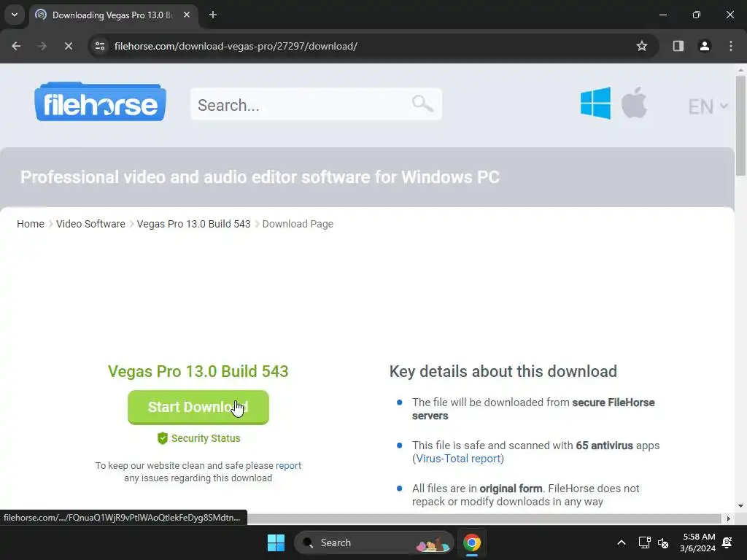Go to Home breadcrumb

(31, 224)
